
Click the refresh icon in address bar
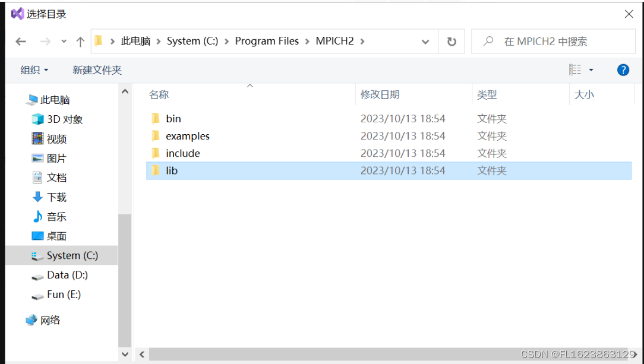pyautogui.click(x=451, y=41)
